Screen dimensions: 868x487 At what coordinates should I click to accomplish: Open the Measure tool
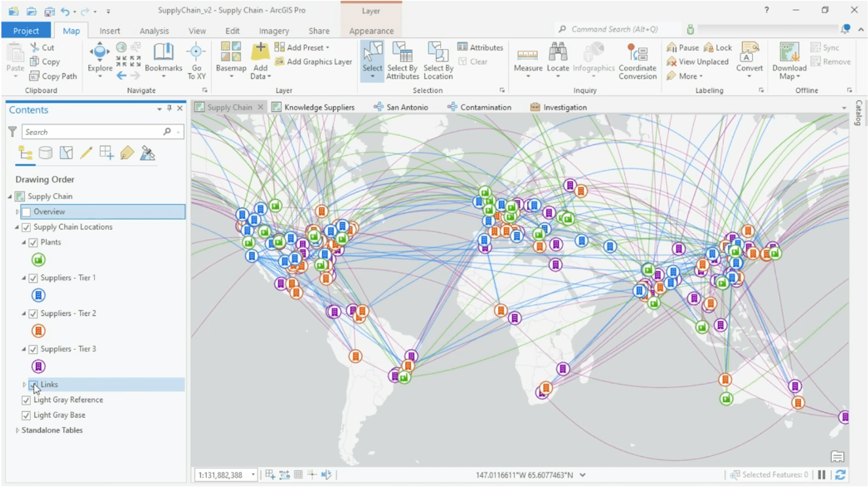tap(528, 61)
